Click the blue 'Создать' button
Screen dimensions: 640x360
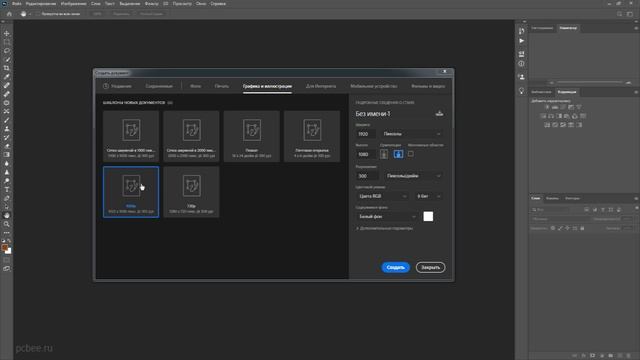click(x=395, y=267)
